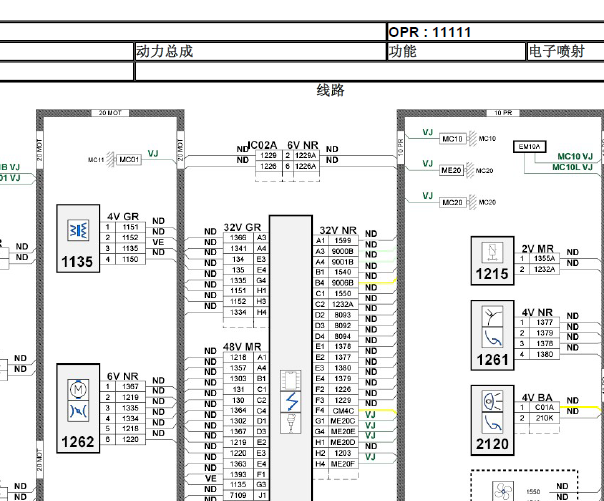Click the component number 1262
The width and height of the screenshot is (604, 501).
[x=78, y=442]
